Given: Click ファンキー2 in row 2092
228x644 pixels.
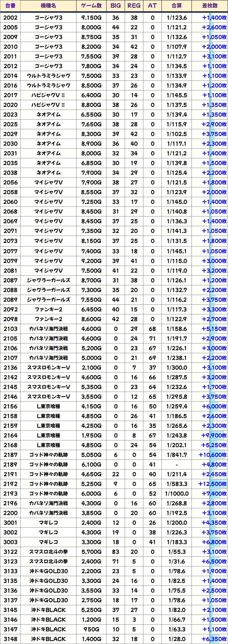Looking at the screenshot, I should pyautogui.click(x=48, y=309).
